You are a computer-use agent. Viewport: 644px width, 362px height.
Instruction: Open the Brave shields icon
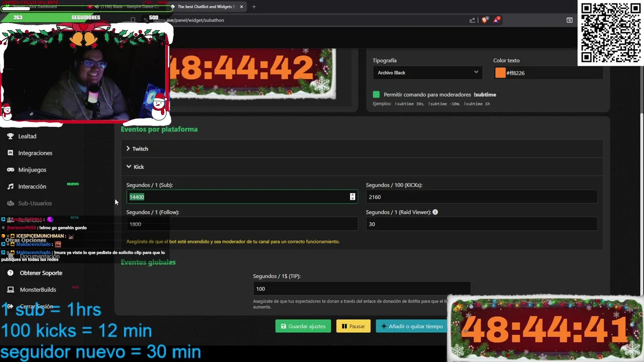(x=485, y=20)
